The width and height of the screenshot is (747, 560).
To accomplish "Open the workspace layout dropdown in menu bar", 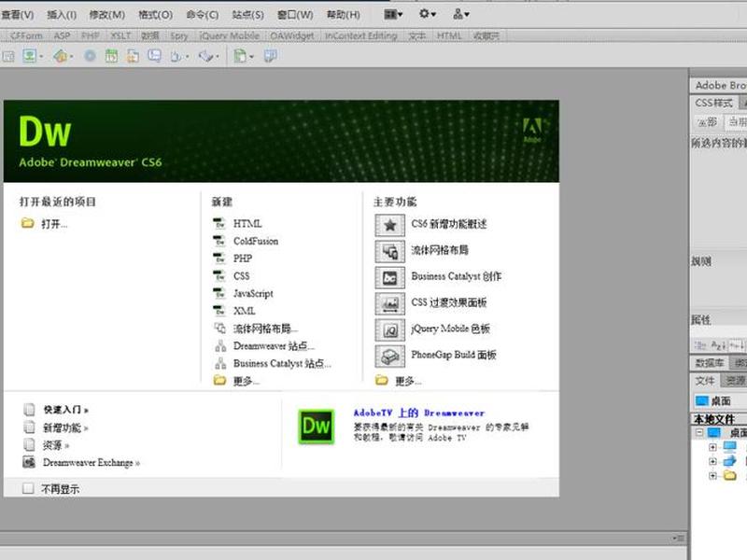I will pyautogui.click(x=393, y=14).
